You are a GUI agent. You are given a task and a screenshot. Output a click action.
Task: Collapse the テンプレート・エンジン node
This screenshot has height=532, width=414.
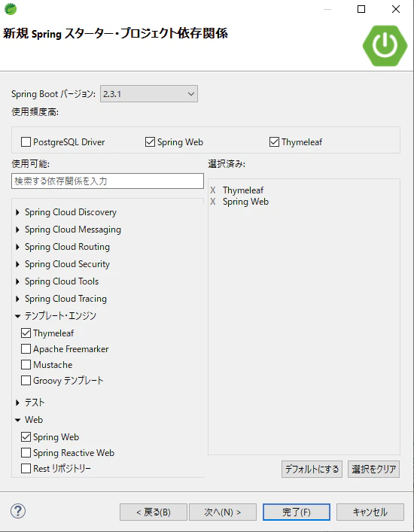click(17, 316)
